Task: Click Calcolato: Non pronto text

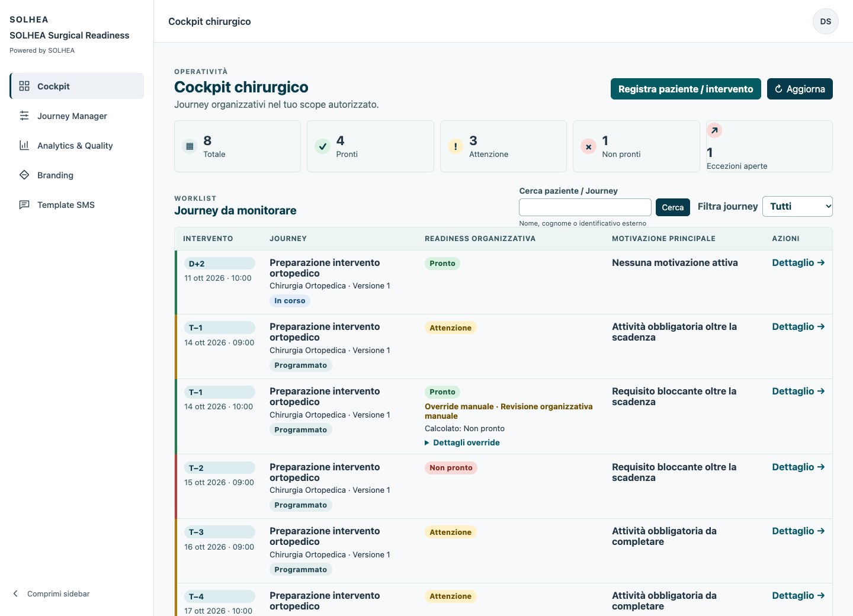Action: click(464, 428)
